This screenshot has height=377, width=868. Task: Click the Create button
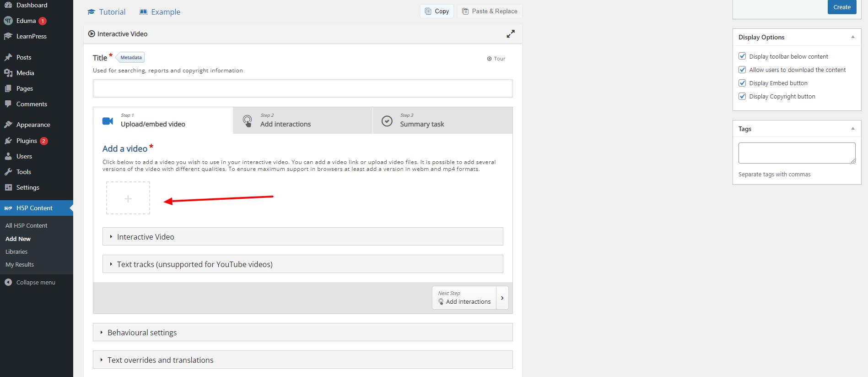click(842, 7)
